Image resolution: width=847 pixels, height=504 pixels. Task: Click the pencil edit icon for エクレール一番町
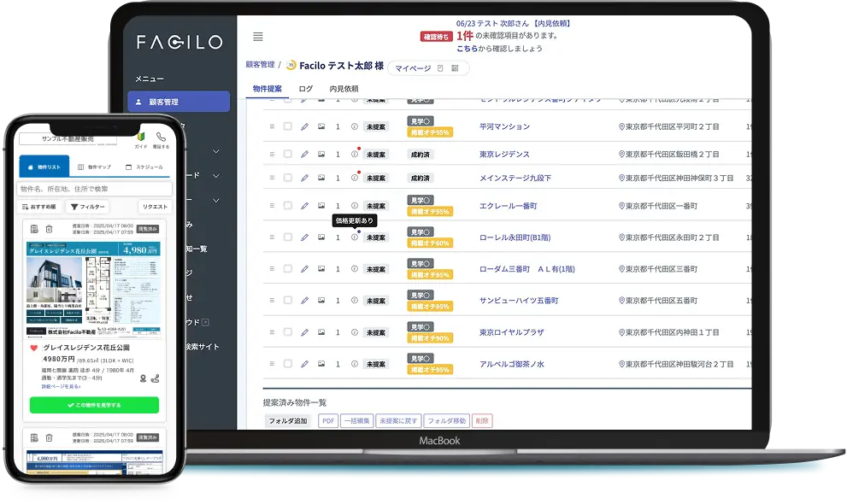point(304,206)
